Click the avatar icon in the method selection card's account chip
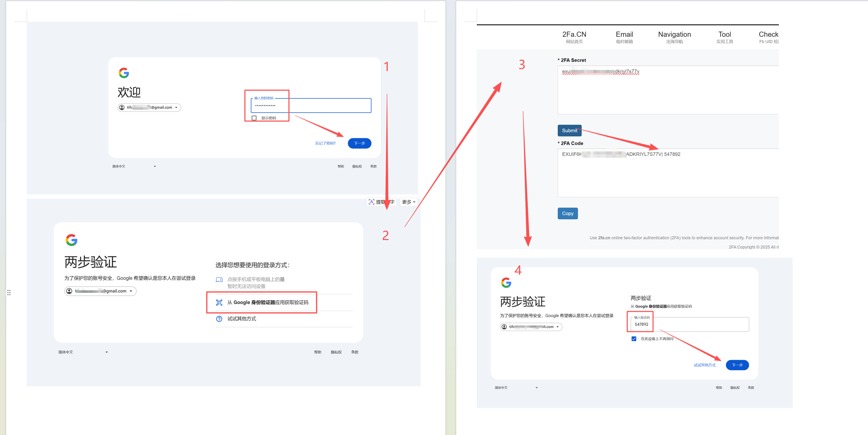Image resolution: width=868 pixels, height=435 pixels. [69, 291]
